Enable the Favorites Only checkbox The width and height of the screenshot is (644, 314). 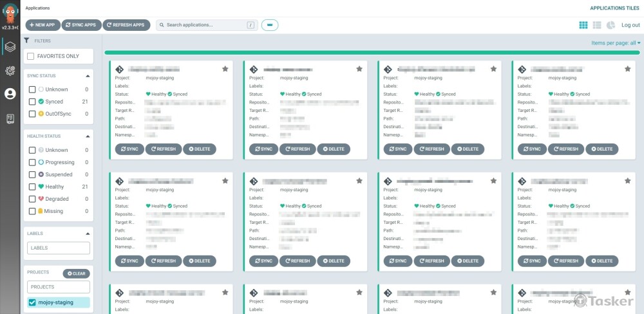pos(31,57)
